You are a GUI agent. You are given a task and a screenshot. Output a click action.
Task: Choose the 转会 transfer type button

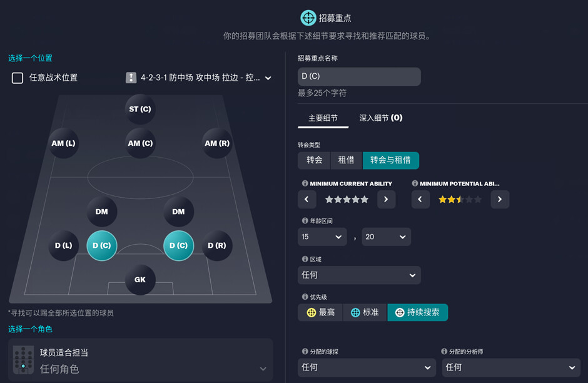tap(314, 160)
